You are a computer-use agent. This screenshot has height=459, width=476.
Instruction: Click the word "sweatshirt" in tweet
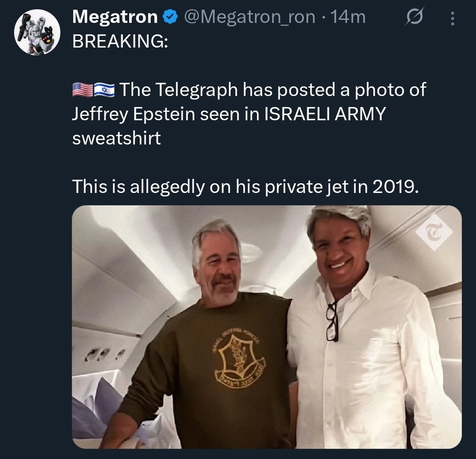click(x=117, y=139)
